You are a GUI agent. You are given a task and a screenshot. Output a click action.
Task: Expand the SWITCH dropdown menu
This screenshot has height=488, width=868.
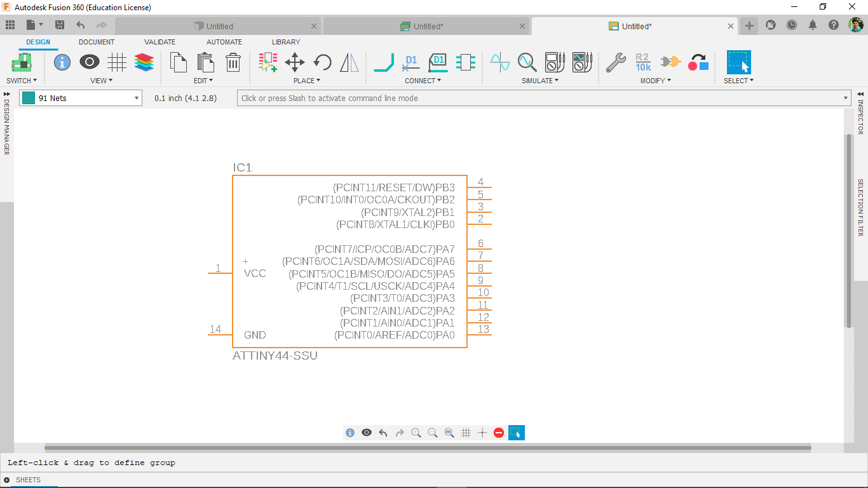click(x=22, y=81)
